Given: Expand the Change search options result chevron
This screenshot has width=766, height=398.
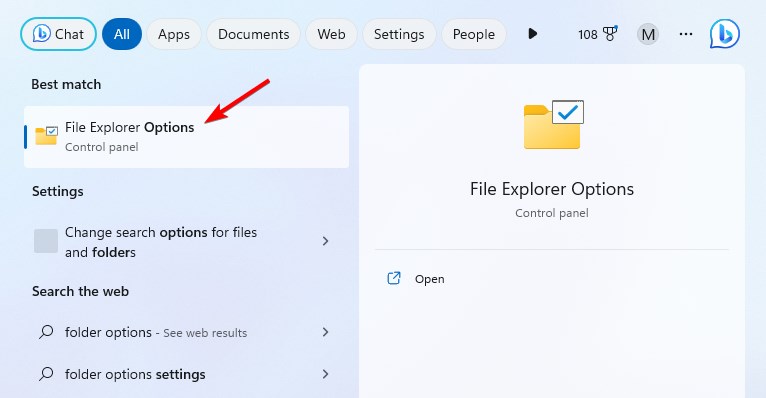Looking at the screenshot, I should point(325,241).
